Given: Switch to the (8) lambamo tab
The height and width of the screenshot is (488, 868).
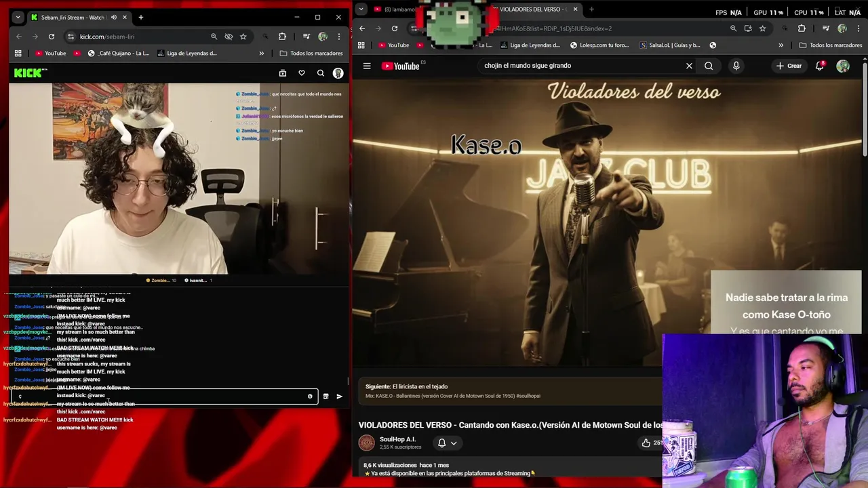Looking at the screenshot, I should (x=395, y=9).
